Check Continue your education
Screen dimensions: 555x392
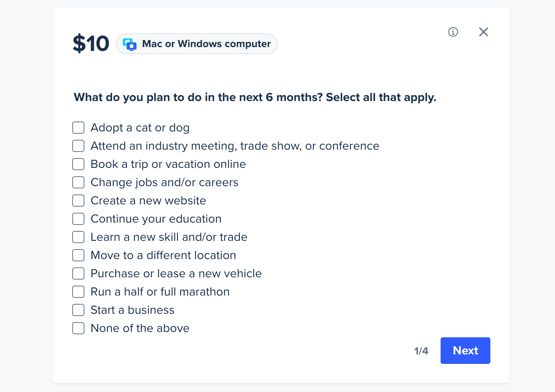pos(78,219)
